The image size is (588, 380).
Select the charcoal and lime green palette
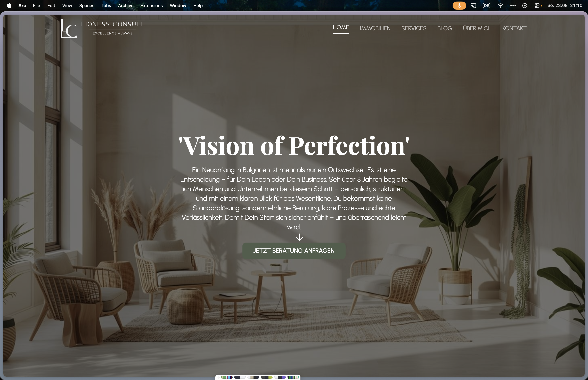coord(267,377)
